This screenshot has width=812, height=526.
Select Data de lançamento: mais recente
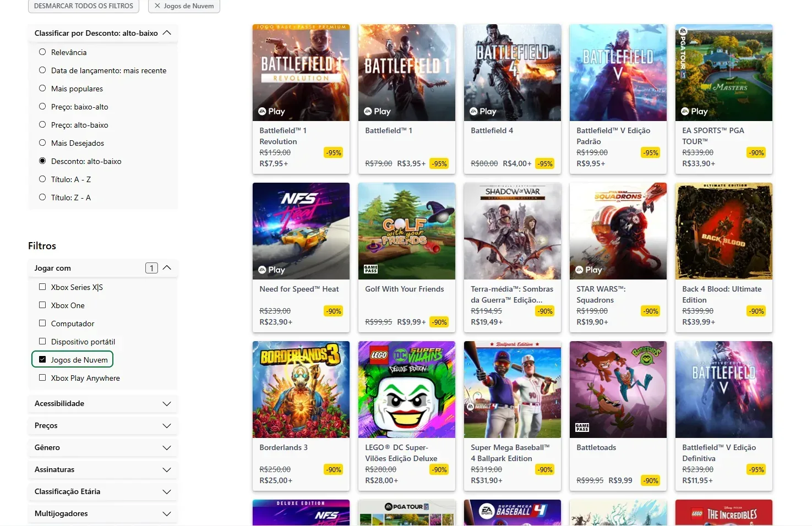pyautogui.click(x=42, y=70)
